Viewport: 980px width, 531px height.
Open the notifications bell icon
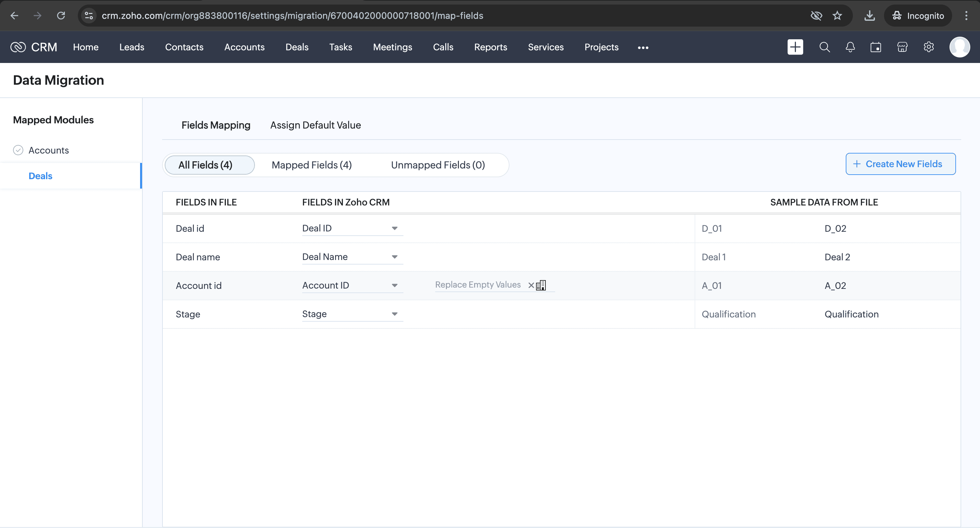point(850,47)
